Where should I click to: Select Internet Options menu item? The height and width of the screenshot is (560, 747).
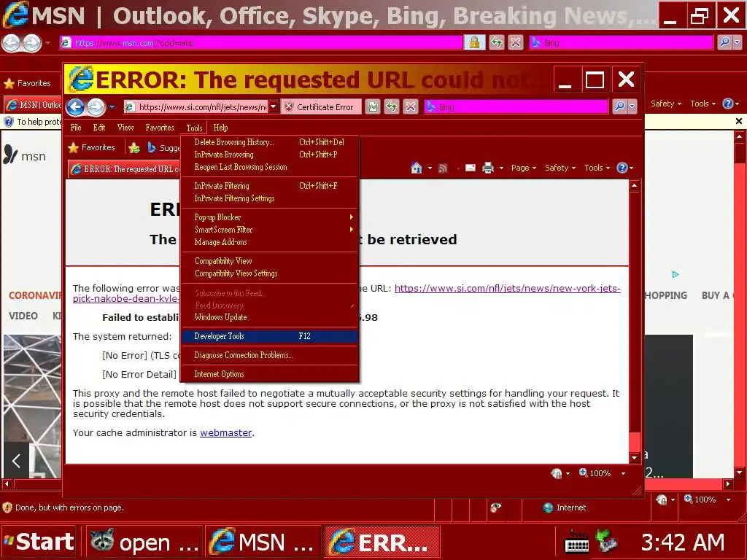(x=269, y=374)
